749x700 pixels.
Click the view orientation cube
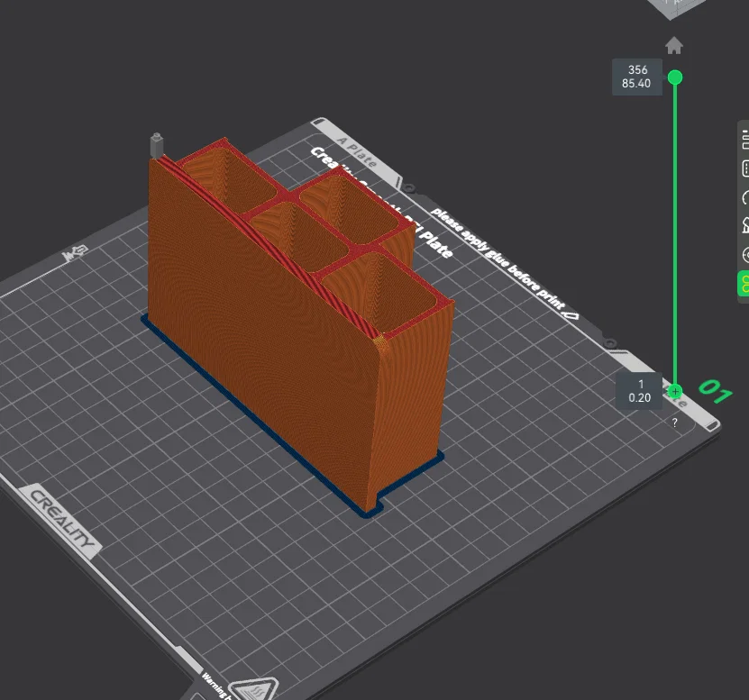pos(674,8)
